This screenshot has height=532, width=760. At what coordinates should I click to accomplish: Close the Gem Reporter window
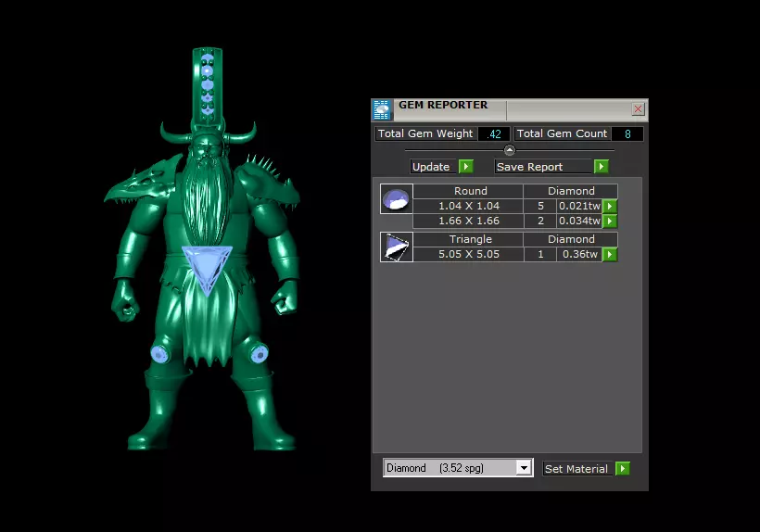638,109
